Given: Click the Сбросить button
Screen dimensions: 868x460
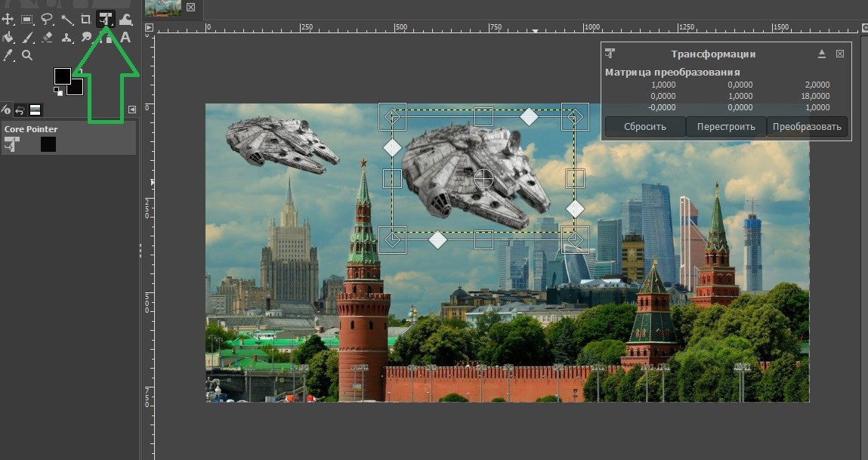Looking at the screenshot, I should tap(644, 126).
